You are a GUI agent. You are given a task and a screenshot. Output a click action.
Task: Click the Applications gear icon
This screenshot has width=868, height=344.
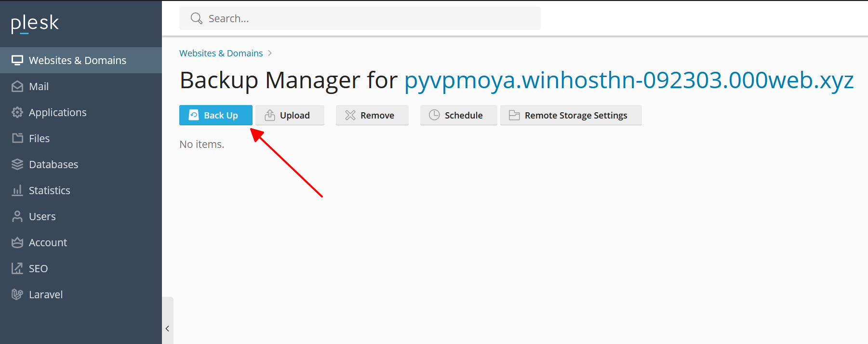pos(17,112)
